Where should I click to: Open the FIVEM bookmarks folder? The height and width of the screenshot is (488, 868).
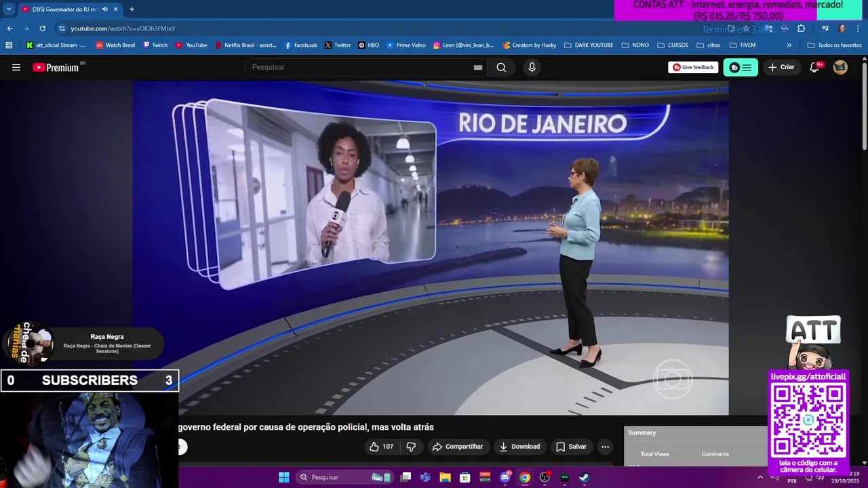click(743, 45)
